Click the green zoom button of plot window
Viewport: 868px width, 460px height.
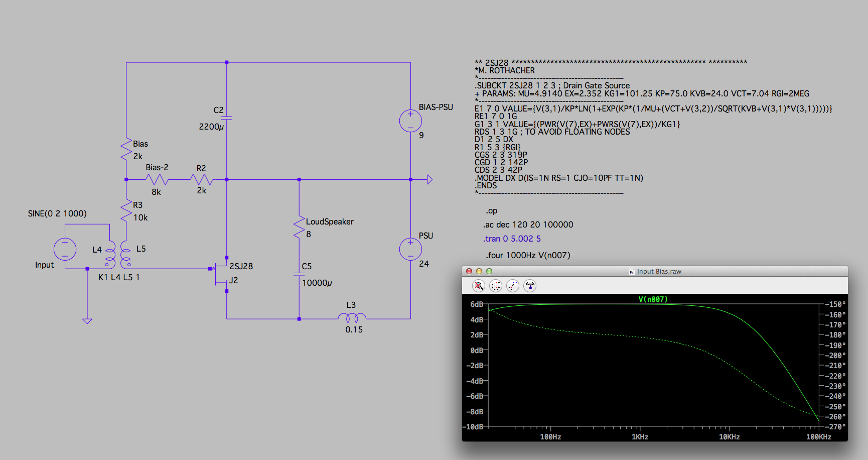tap(489, 271)
